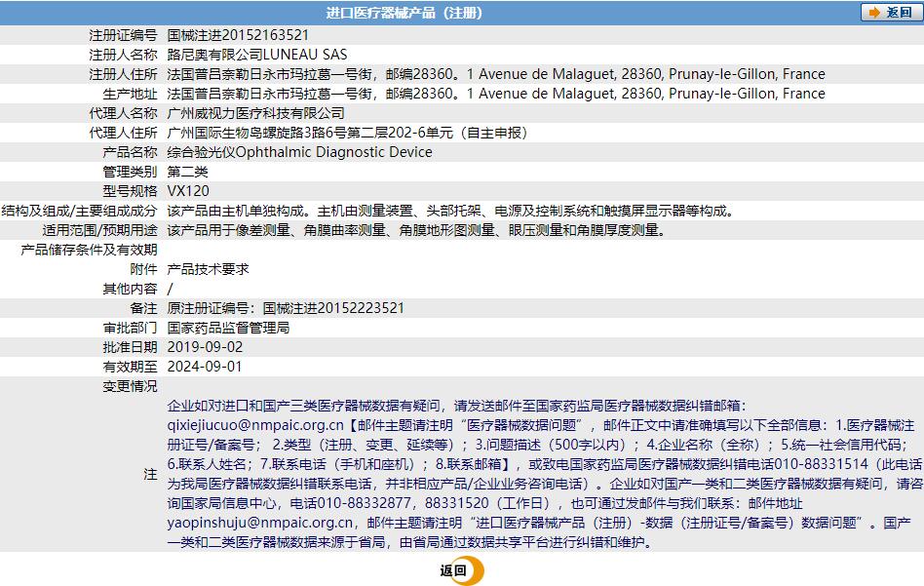Select registration number 国械注进20152163521
The height and width of the screenshot is (586, 924).
click(x=238, y=35)
